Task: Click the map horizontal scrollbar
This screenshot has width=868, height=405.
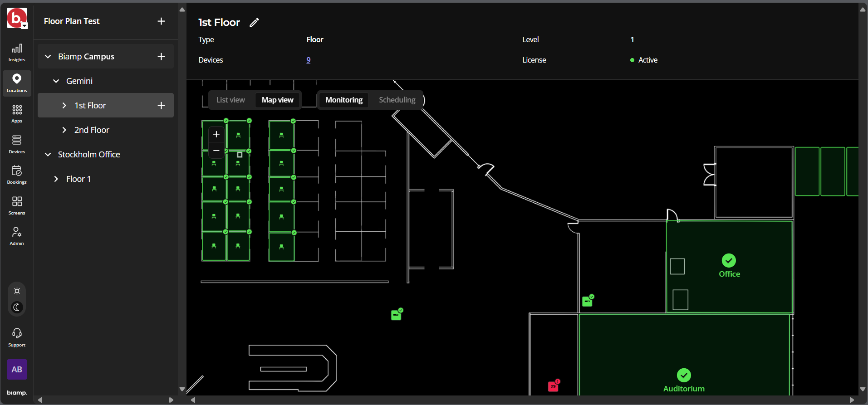Action: 522,400
